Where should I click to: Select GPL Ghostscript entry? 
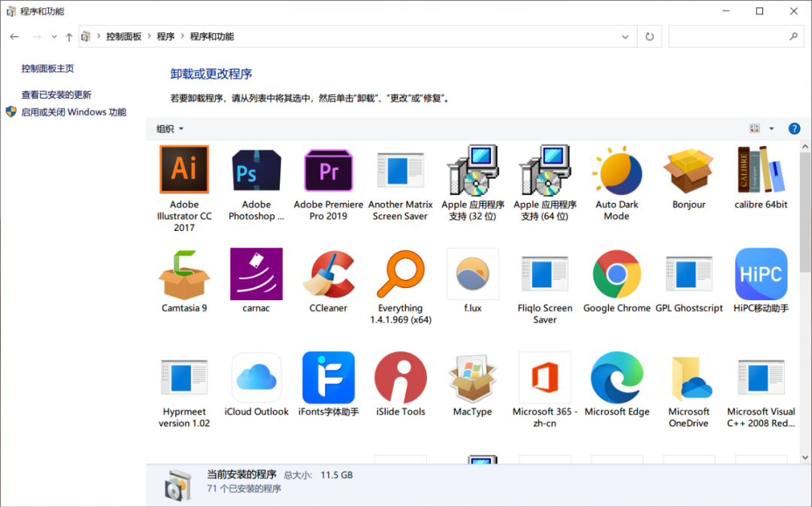click(x=689, y=284)
